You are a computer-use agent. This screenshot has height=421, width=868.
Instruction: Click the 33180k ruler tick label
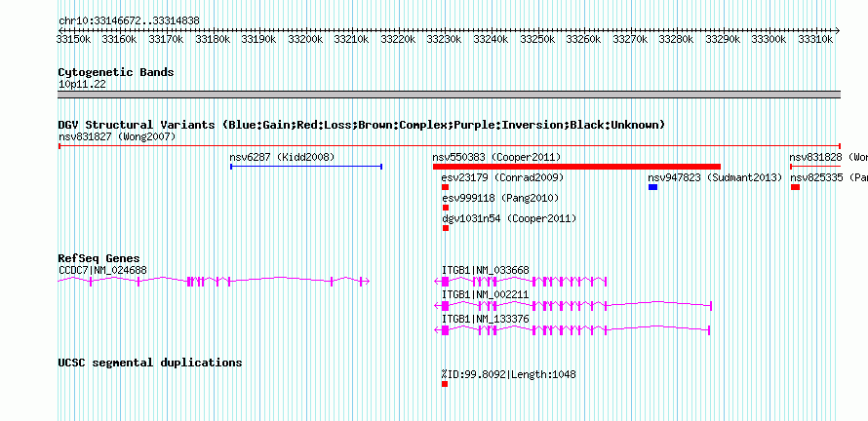213,39
